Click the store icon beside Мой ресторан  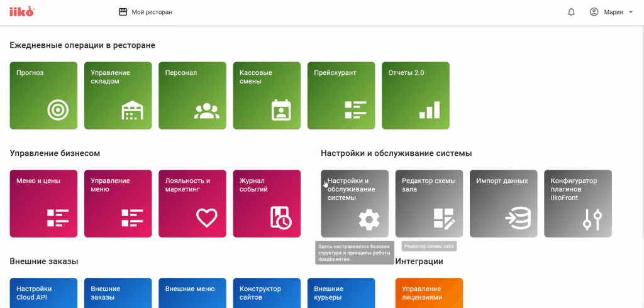123,12
